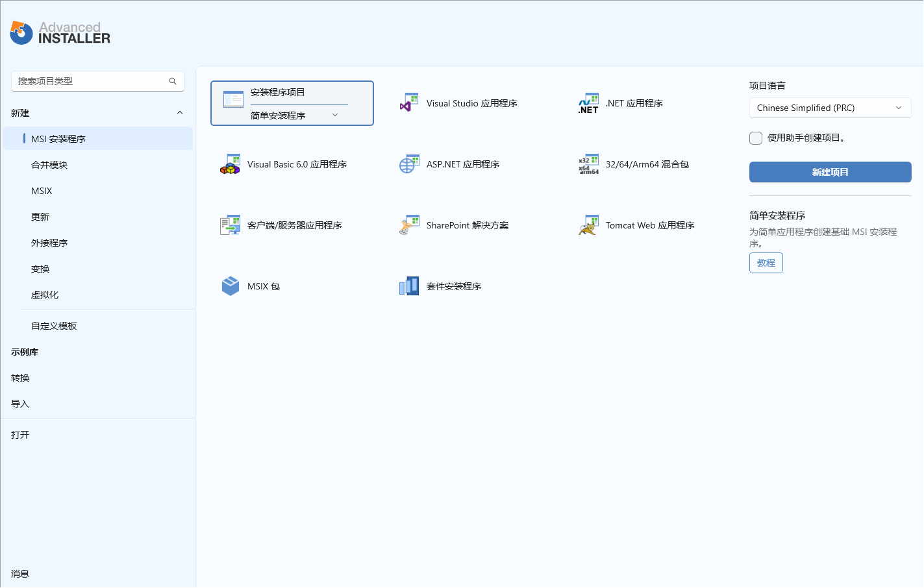
Task: Click the 32/64/Arm64 混合包 label
Action: click(x=647, y=164)
